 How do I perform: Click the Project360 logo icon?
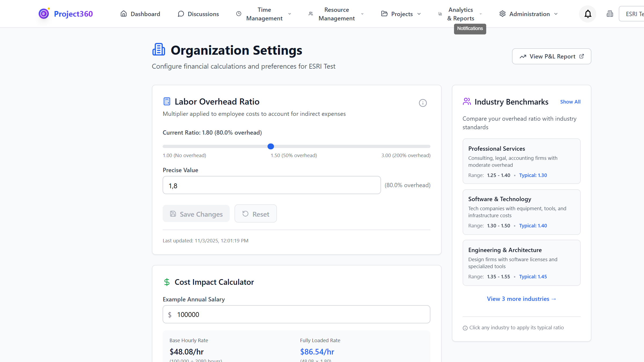coord(43,13)
